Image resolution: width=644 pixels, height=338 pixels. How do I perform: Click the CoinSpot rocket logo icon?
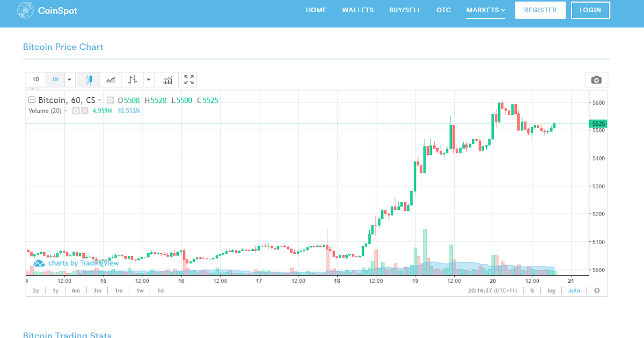[x=25, y=10]
